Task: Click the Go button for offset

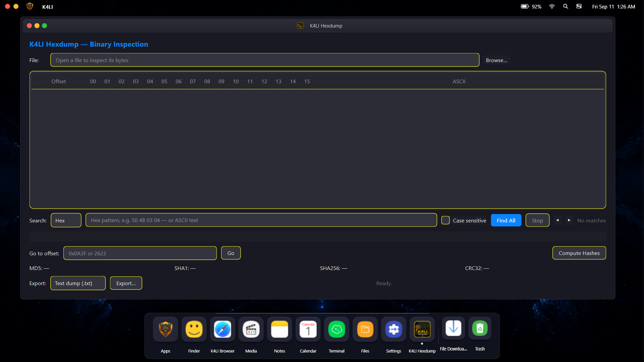Action: tap(231, 253)
